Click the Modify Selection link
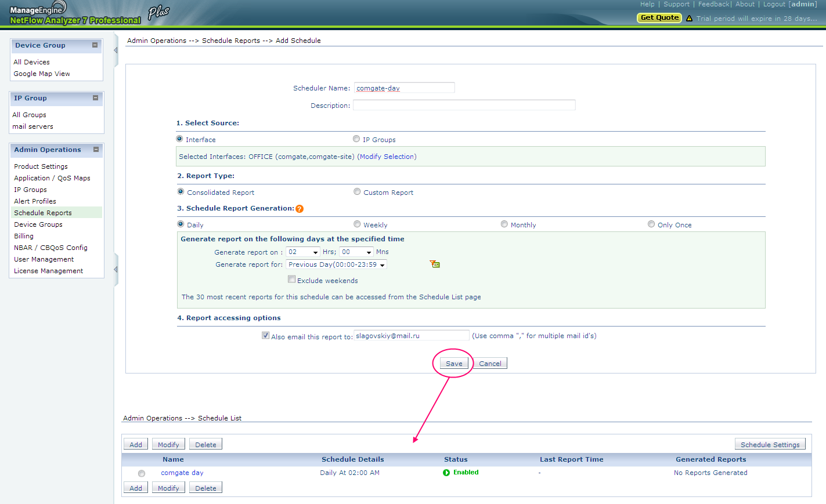 click(x=387, y=157)
